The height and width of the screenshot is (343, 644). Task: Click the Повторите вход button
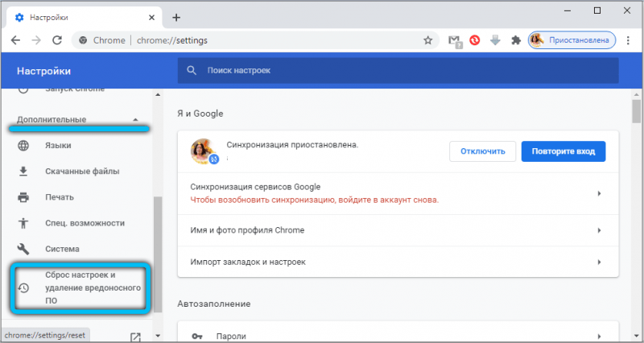pyautogui.click(x=563, y=151)
